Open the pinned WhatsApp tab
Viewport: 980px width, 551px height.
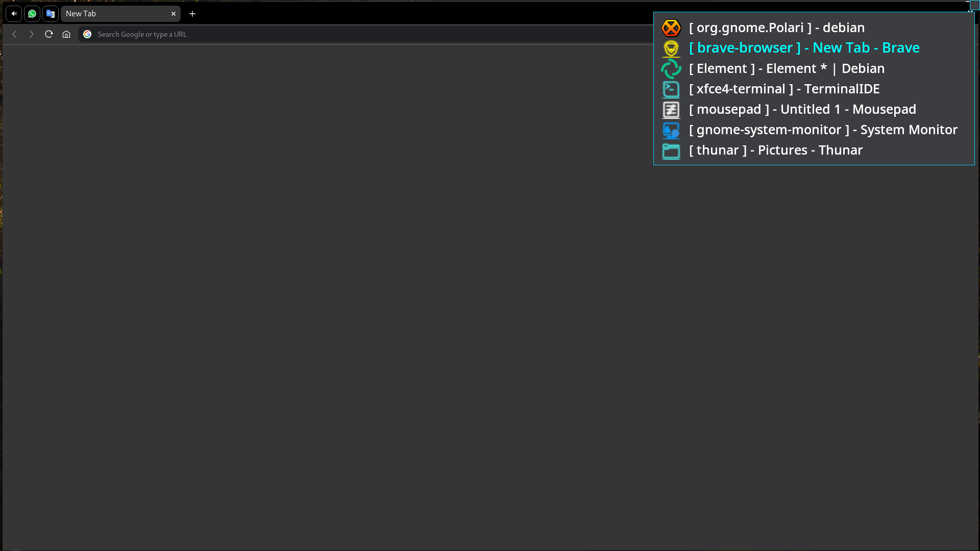(32, 14)
